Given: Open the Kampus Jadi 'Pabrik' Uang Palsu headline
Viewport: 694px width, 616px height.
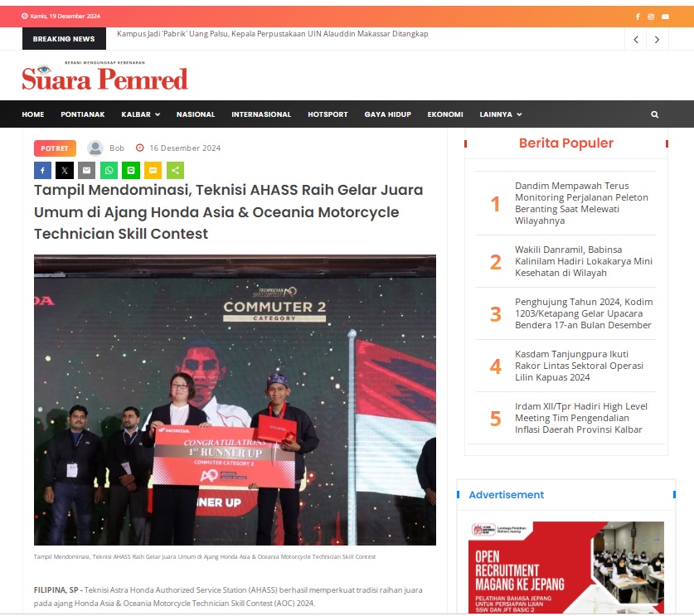Looking at the screenshot, I should click(x=273, y=34).
